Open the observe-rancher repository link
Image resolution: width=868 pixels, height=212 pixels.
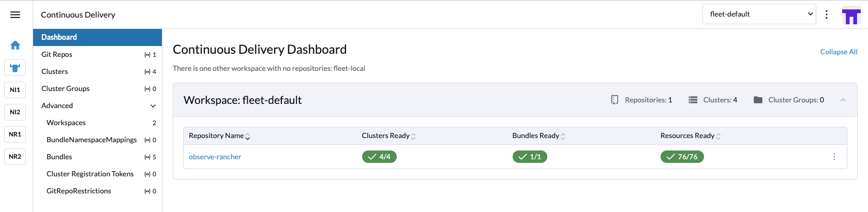(215, 157)
